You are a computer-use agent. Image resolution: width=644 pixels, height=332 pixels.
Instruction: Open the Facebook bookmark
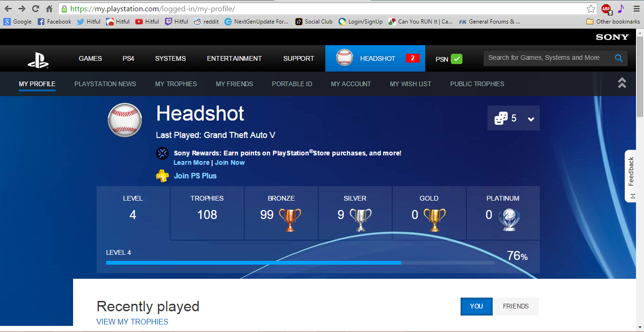tap(54, 22)
